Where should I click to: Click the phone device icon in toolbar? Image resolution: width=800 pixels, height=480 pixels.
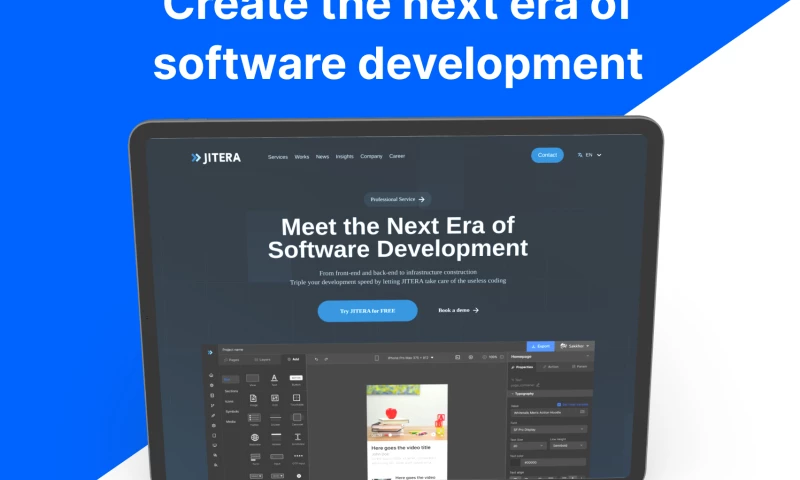pyautogui.click(x=377, y=358)
